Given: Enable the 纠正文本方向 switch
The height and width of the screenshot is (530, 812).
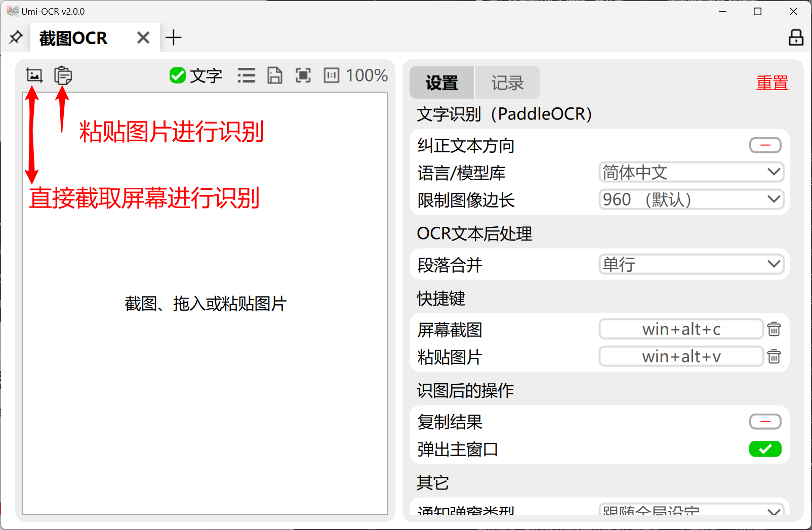Looking at the screenshot, I should (x=765, y=145).
